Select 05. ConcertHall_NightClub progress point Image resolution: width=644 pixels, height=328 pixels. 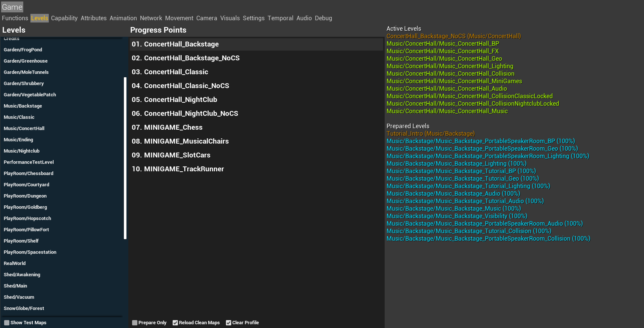click(x=256, y=100)
